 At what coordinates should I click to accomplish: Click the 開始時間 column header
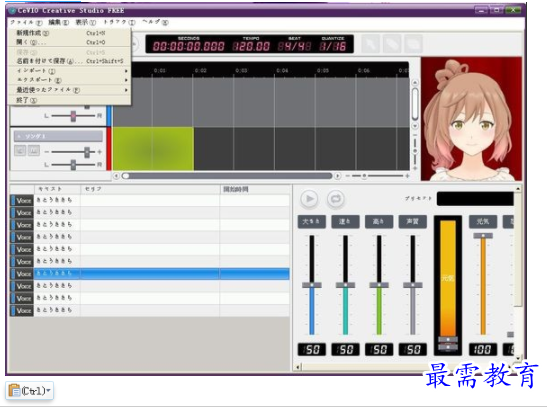point(255,189)
